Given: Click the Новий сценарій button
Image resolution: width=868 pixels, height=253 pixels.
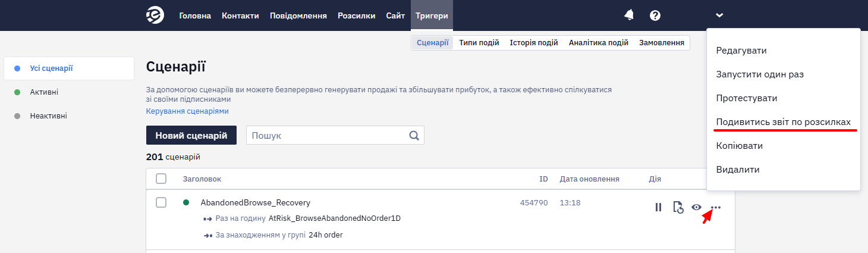Looking at the screenshot, I should (x=191, y=135).
